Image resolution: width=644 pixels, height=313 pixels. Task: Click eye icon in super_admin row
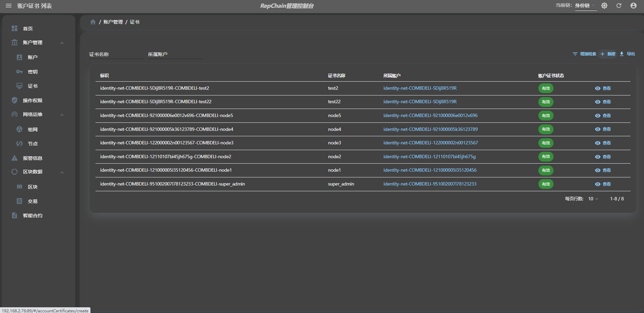click(598, 184)
